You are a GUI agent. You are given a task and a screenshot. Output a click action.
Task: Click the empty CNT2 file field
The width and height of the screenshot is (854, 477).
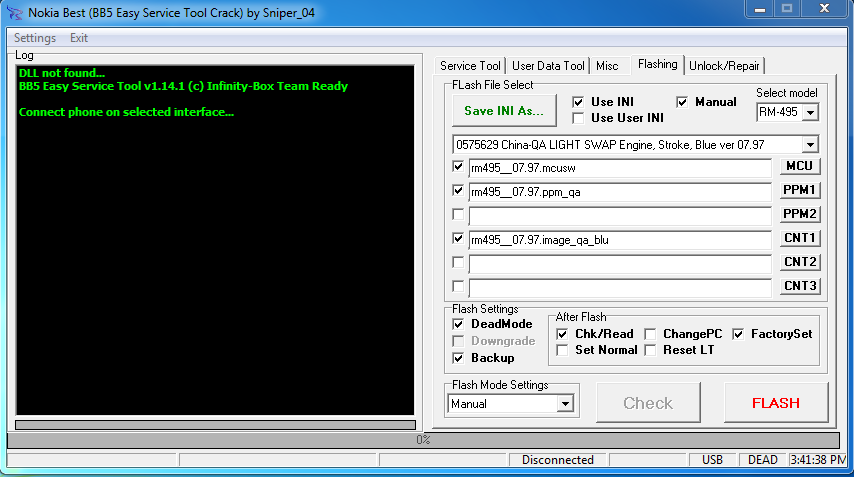pos(620,264)
